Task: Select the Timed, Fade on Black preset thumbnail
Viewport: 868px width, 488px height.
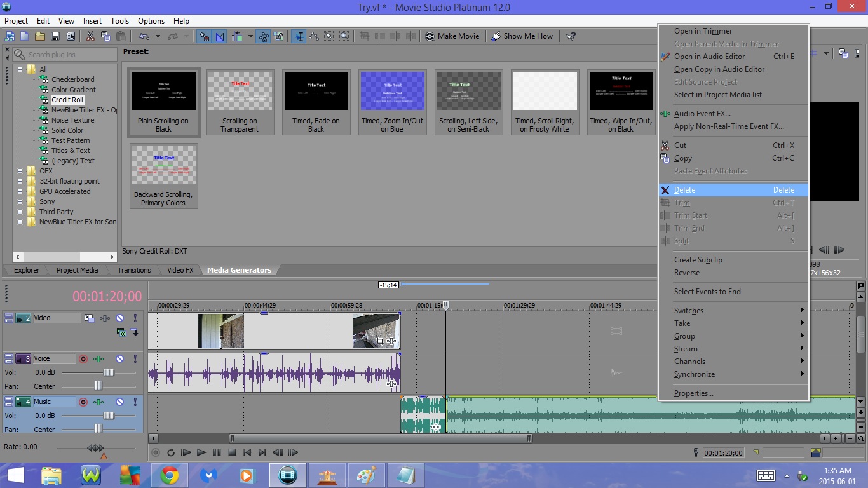Action: (x=316, y=102)
